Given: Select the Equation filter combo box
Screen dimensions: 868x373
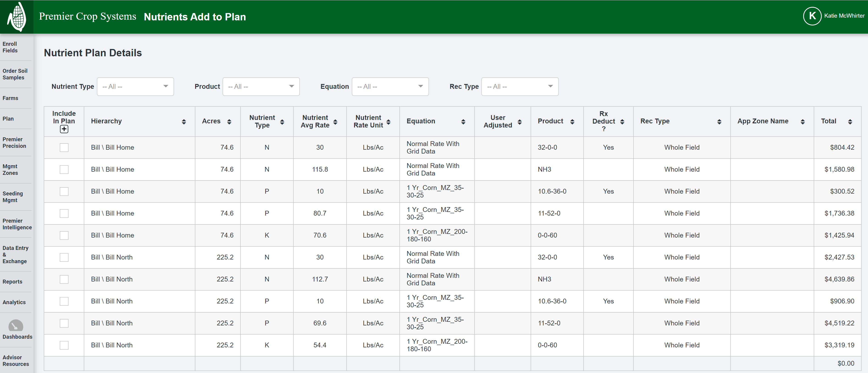Looking at the screenshot, I should pyautogui.click(x=390, y=86).
